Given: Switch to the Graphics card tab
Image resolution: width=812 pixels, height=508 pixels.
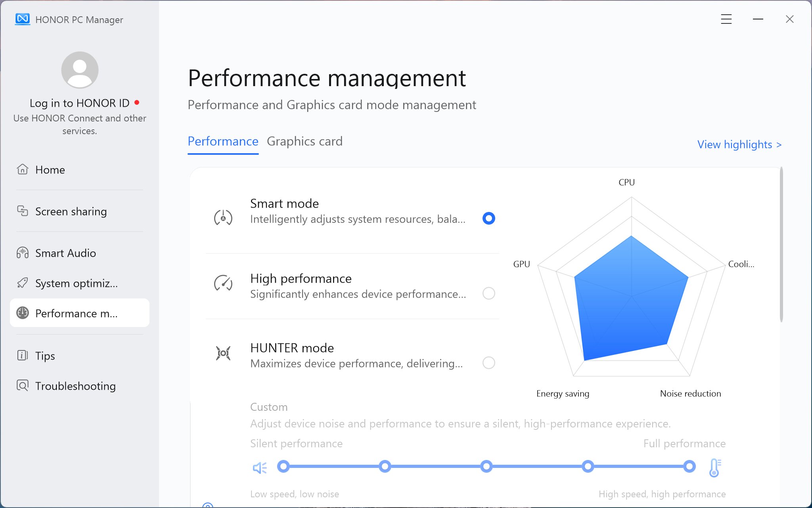Looking at the screenshot, I should [304, 141].
